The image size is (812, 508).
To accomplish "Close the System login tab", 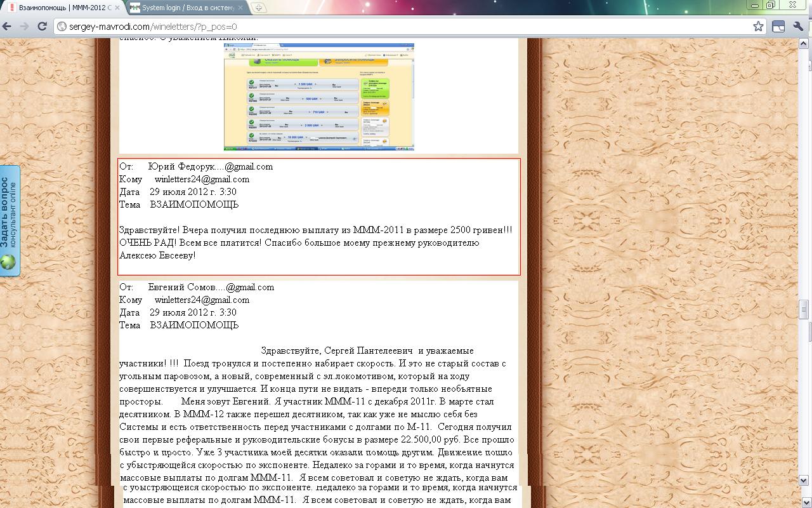I will tap(240, 8).
